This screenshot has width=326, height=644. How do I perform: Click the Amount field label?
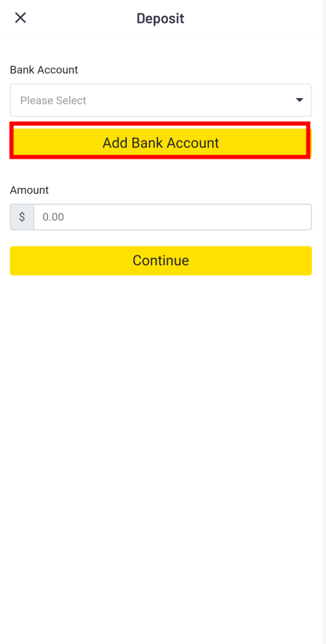pyautogui.click(x=29, y=190)
